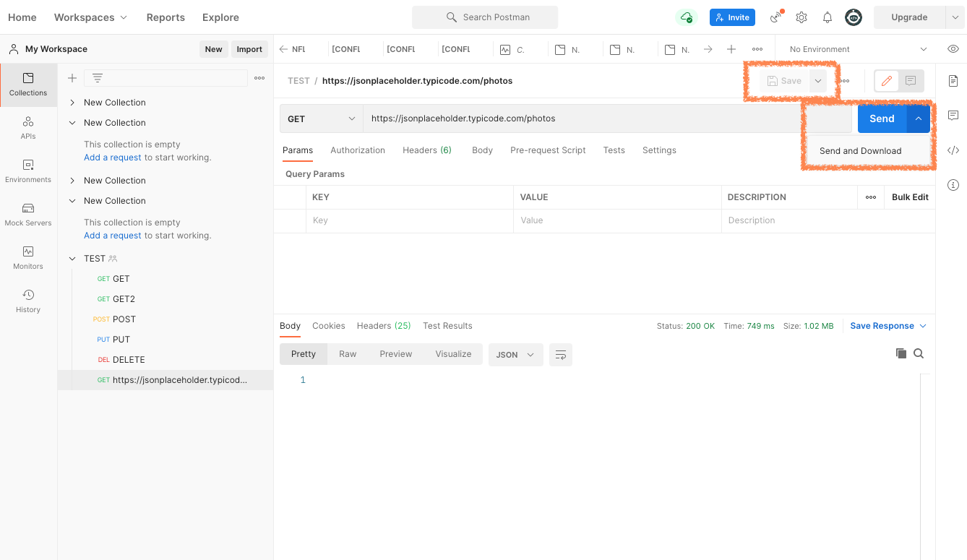The height and width of the screenshot is (560, 967).
Task: Open the No Environment selector
Action: [x=858, y=49]
